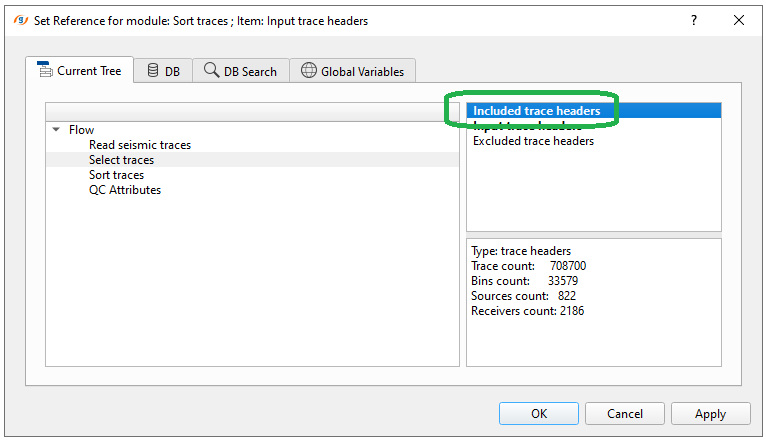The height and width of the screenshot is (442, 766).
Task: Click the Global Variables globe icon
Action: 308,70
